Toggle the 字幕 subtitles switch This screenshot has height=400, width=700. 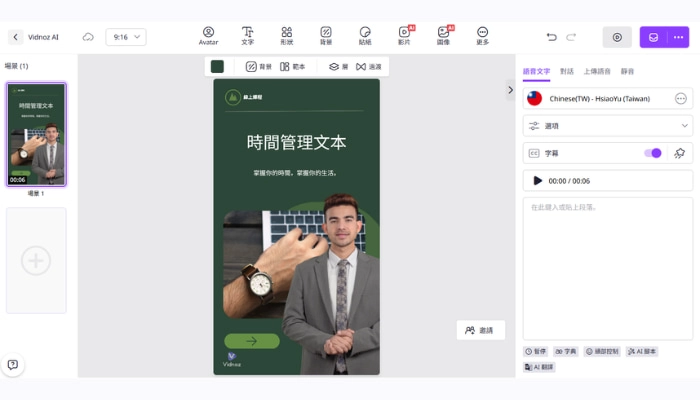point(653,153)
